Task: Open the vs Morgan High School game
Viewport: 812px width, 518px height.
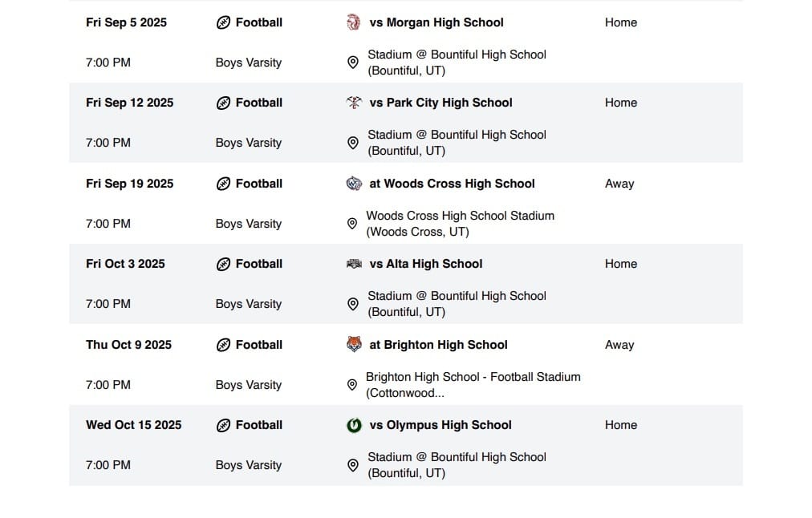Action: (436, 22)
